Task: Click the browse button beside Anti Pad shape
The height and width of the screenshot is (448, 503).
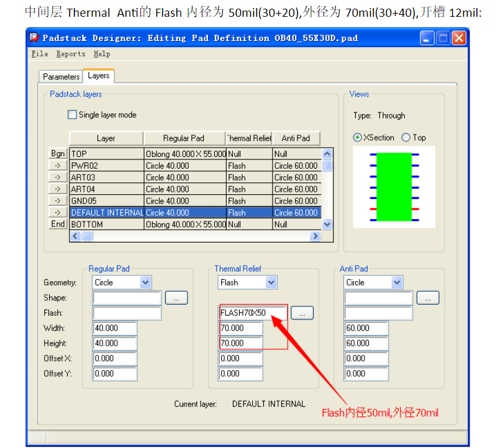Action: 428,298
